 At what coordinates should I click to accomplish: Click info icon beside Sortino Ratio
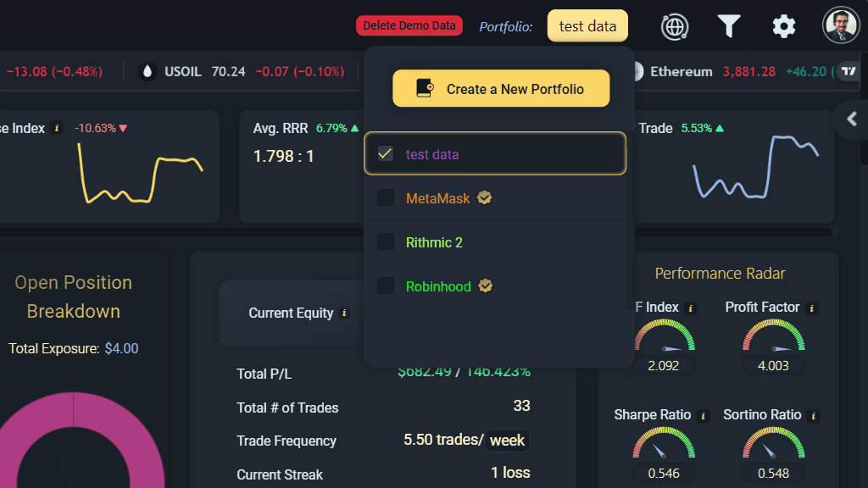812,416
